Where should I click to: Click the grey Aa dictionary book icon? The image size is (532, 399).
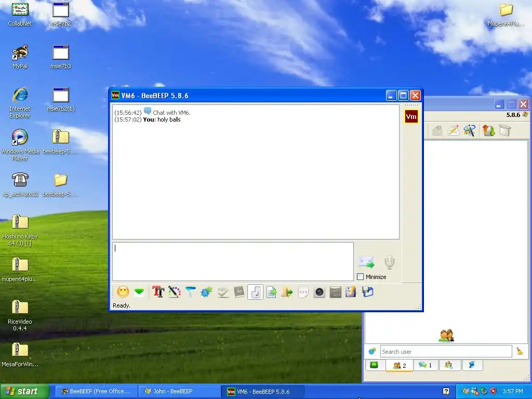click(x=239, y=292)
